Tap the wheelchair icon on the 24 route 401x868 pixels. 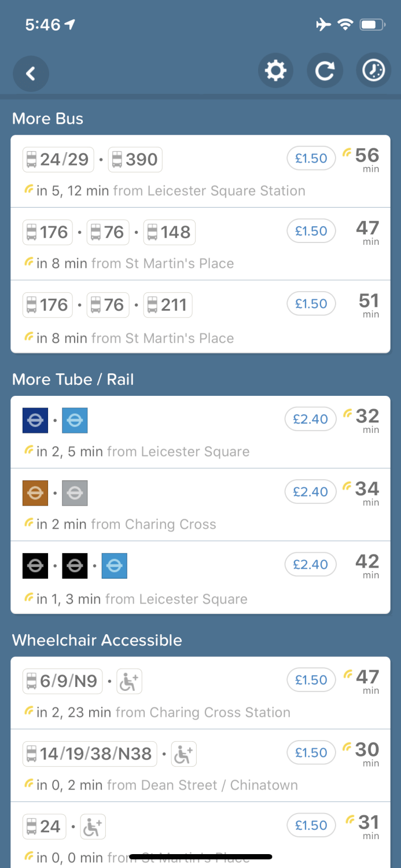[x=93, y=826]
